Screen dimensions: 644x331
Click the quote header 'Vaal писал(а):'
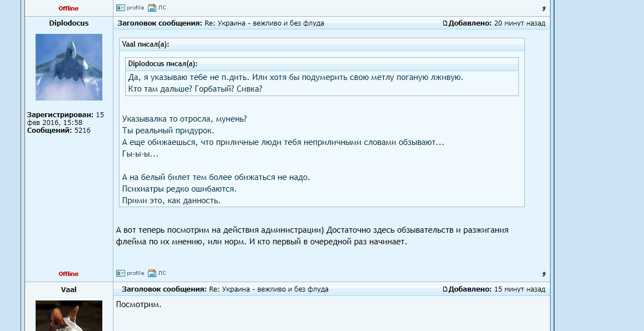point(142,46)
